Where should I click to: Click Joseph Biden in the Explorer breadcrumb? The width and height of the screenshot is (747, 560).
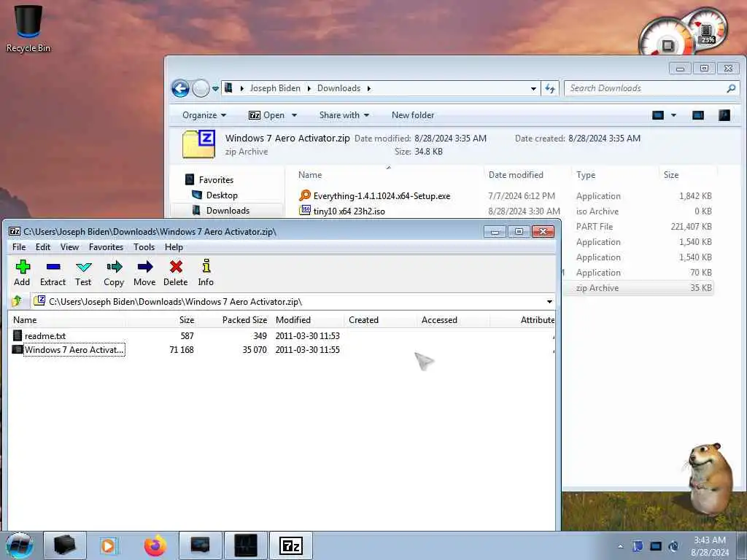275,88
